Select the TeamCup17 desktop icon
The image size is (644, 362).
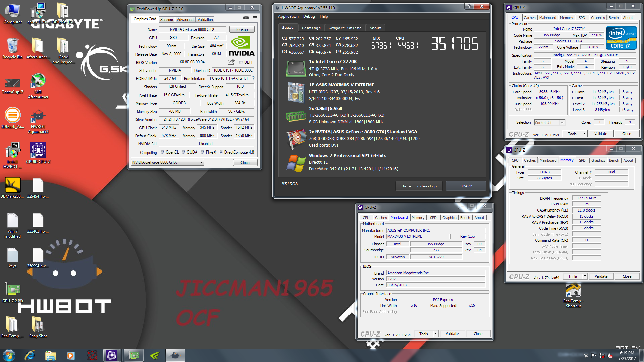click(13, 86)
